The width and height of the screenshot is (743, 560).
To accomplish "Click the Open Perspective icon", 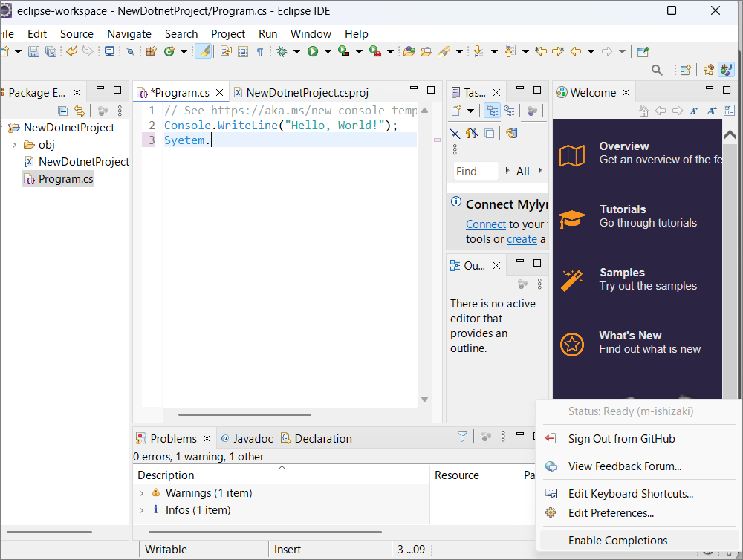I will (686, 70).
